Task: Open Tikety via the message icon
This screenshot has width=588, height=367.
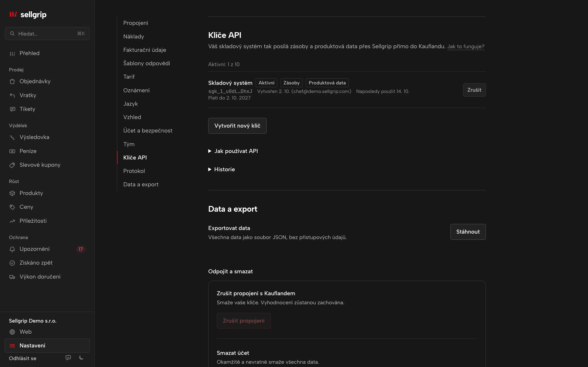Action: [12, 109]
